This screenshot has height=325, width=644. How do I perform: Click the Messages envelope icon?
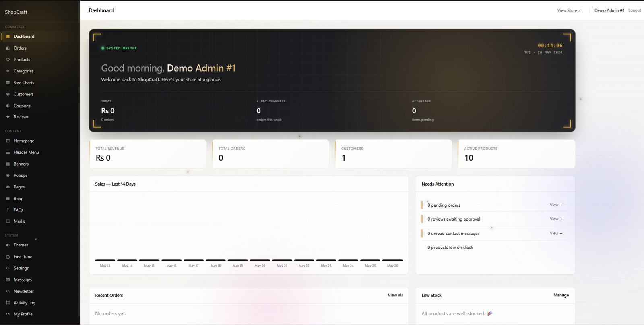click(8, 279)
